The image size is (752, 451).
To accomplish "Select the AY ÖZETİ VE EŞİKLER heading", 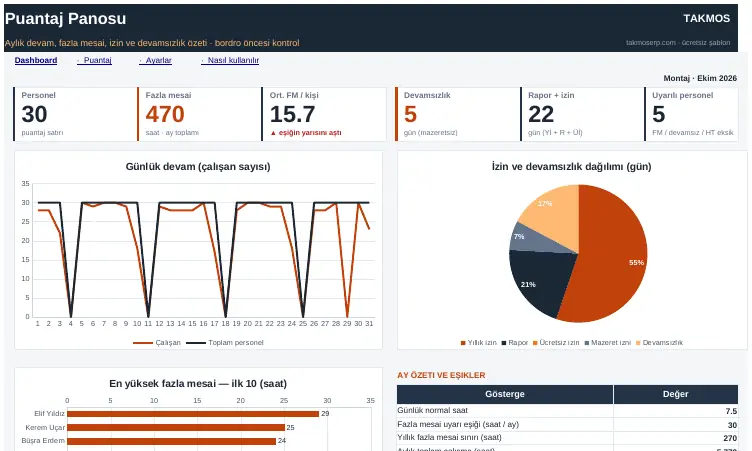I will pyautogui.click(x=441, y=375).
